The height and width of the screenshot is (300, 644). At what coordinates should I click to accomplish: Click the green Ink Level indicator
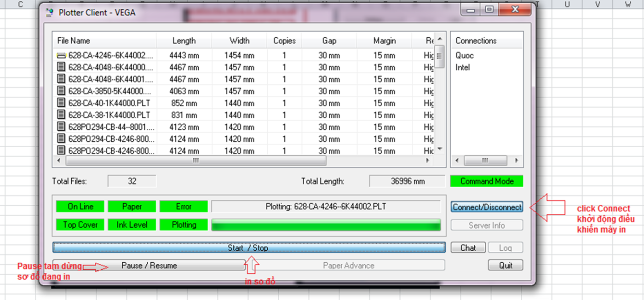132,225
